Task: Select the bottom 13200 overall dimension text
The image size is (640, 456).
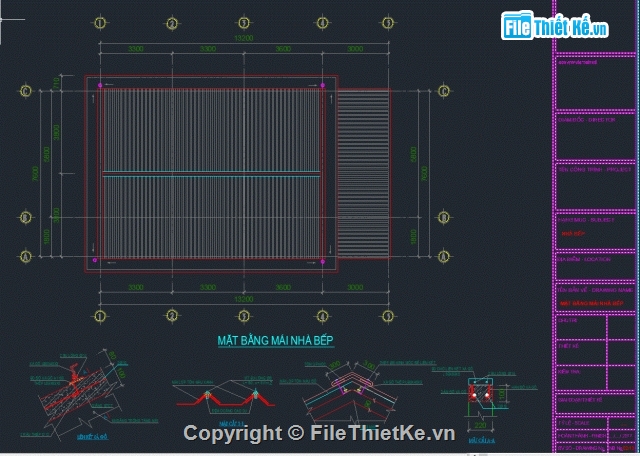Action: (x=244, y=299)
